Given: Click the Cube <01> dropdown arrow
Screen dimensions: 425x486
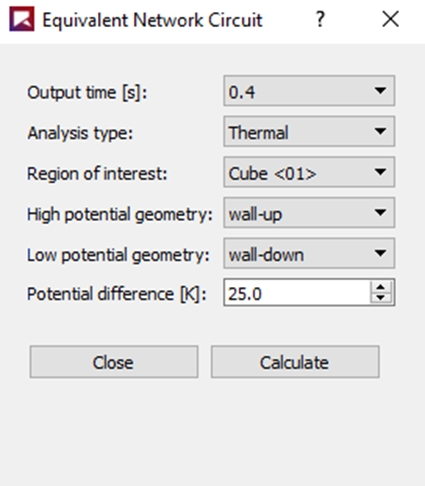Looking at the screenshot, I should tap(380, 172).
